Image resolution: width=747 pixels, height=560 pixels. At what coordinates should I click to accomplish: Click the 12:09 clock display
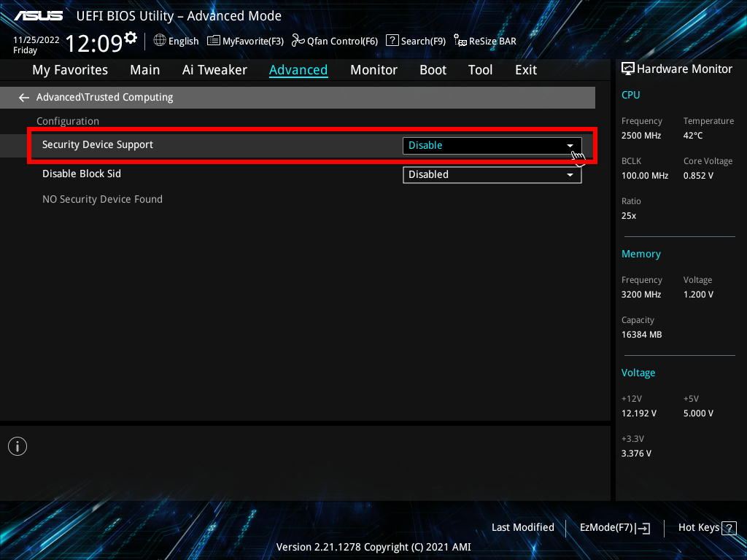94,43
